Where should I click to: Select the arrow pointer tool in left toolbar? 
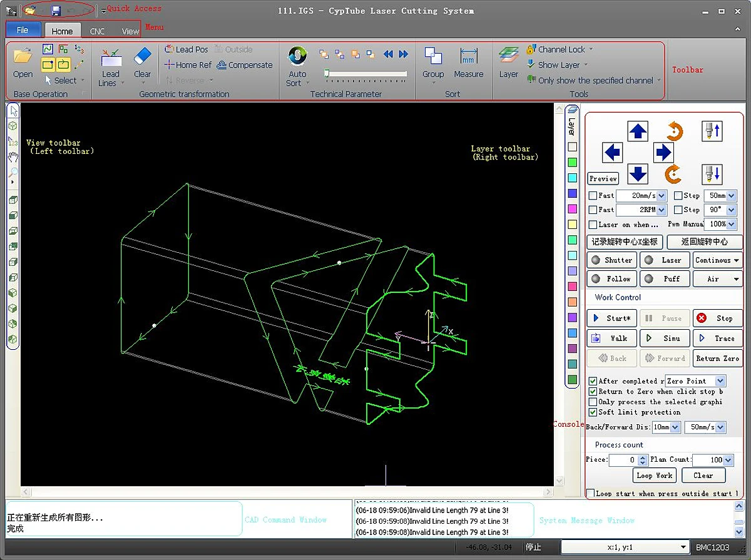[14, 111]
